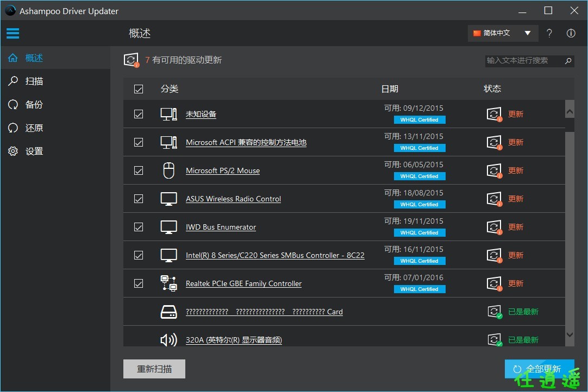The image size is (588, 392).
Task: Uncheck ASUS Wireless Radio Control checkbox
Action: [x=139, y=199]
